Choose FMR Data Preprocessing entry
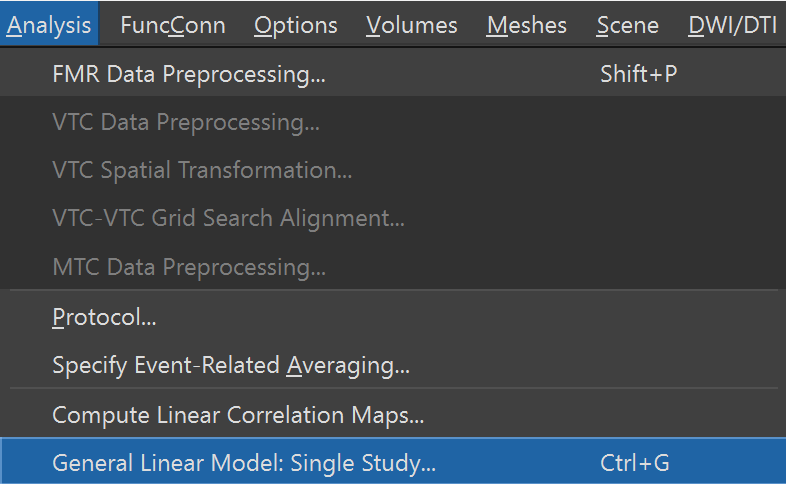786x484 pixels. pos(393,74)
